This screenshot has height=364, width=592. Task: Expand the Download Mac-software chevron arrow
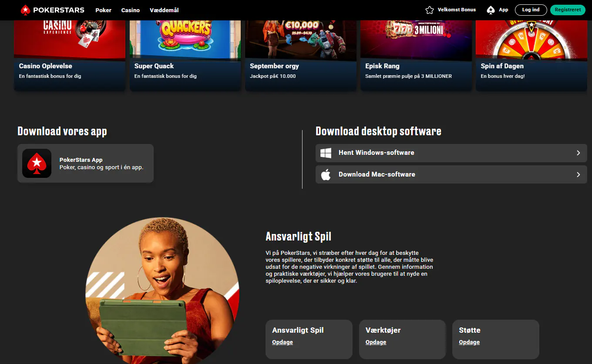[579, 174]
